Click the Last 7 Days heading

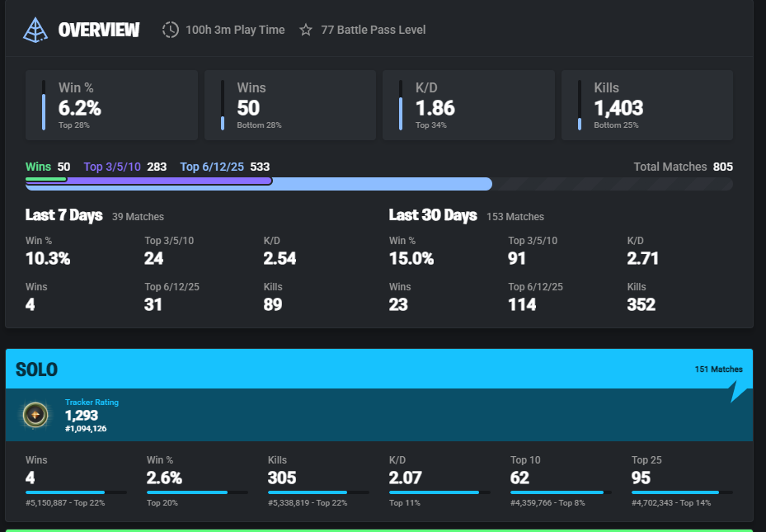click(64, 215)
